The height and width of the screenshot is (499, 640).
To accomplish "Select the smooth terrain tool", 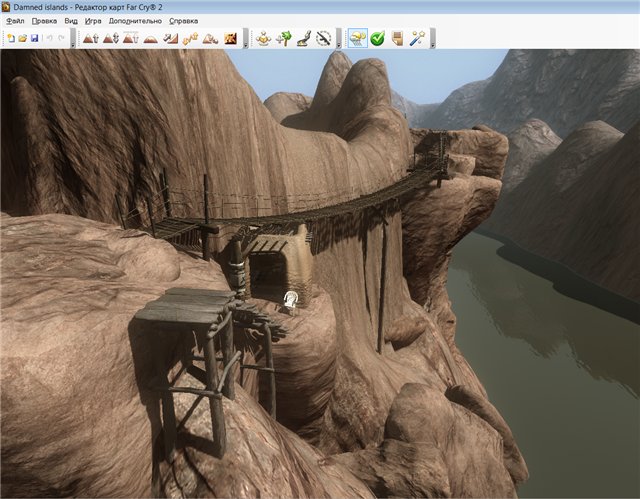I will coord(151,38).
